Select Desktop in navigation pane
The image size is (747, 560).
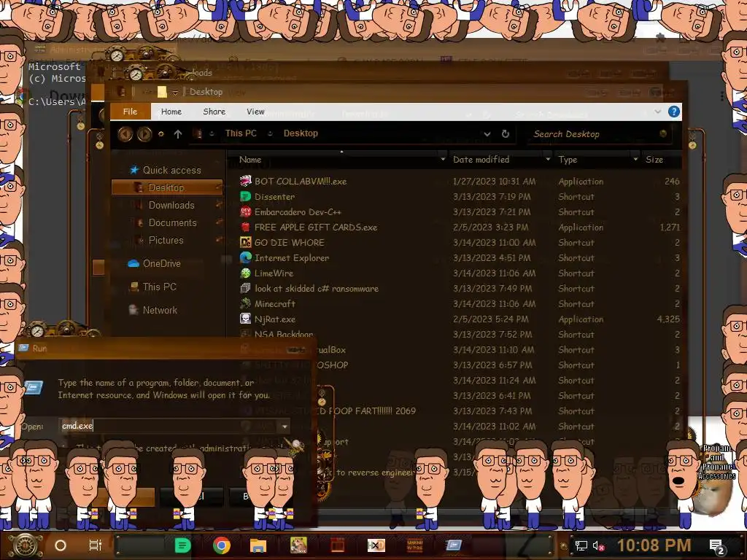(167, 187)
